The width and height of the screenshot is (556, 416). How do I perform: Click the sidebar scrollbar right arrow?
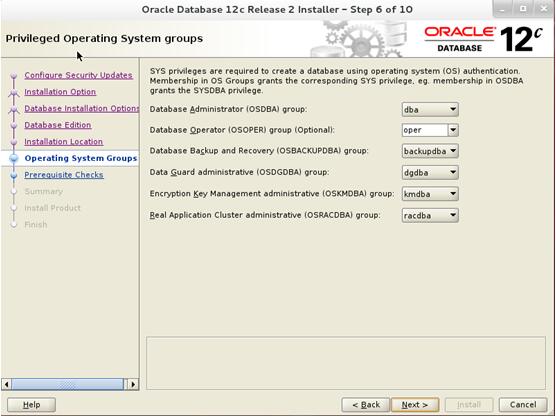pyautogui.click(x=133, y=384)
